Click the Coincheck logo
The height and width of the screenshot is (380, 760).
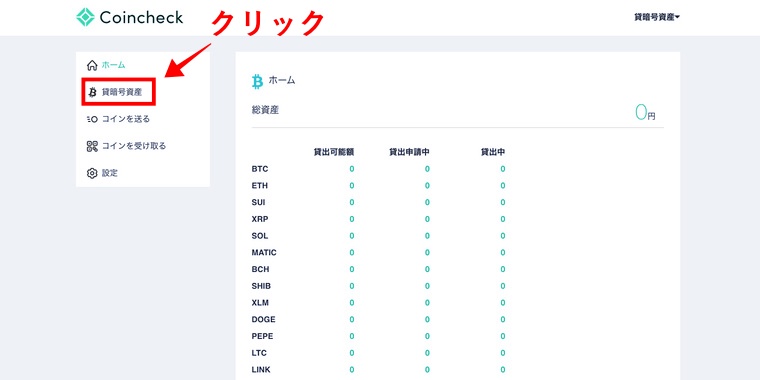pyautogui.click(x=129, y=17)
